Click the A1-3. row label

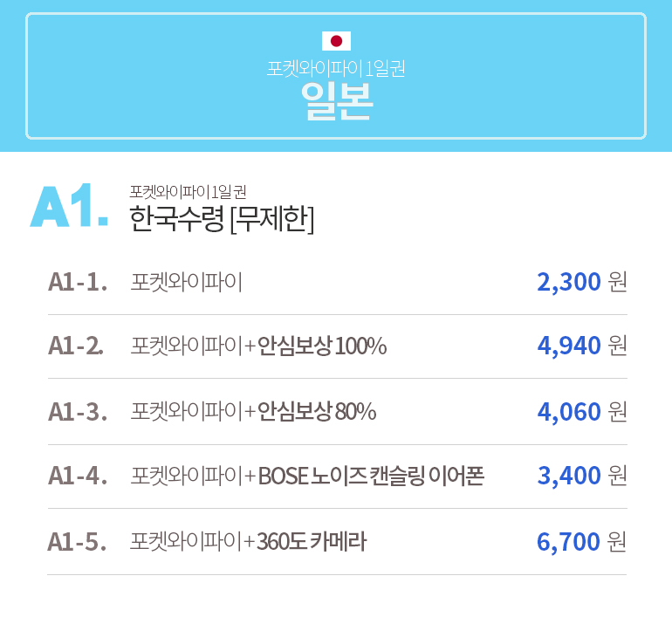(78, 412)
